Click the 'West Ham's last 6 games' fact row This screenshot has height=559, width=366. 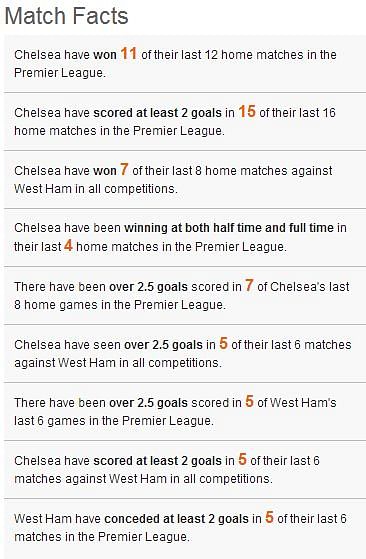(185, 412)
